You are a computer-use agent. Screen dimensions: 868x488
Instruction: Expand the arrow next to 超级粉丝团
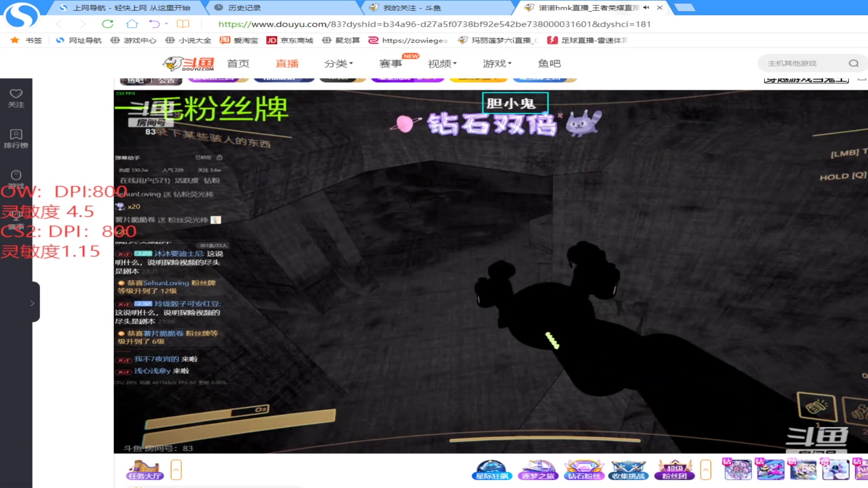(706, 470)
